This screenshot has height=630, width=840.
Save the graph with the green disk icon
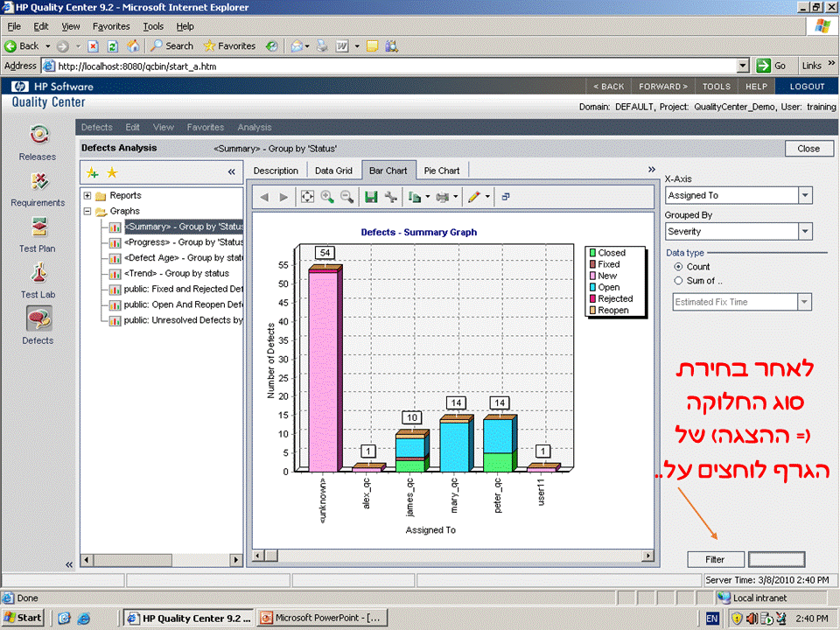coord(371,197)
